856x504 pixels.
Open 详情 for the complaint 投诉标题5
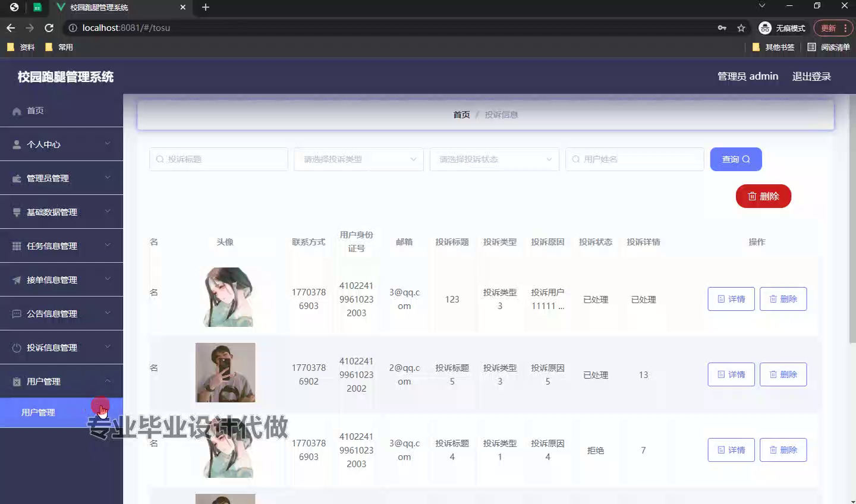731,374
